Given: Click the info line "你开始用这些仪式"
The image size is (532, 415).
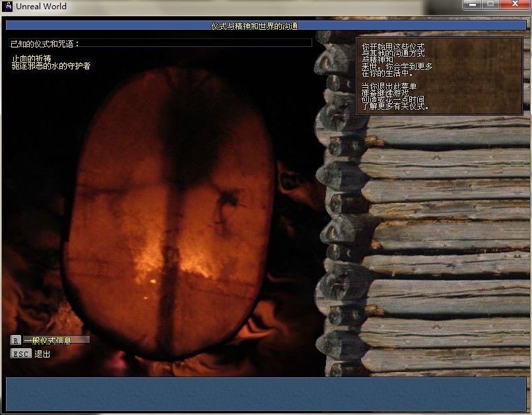Looking at the screenshot, I should 393,46.
